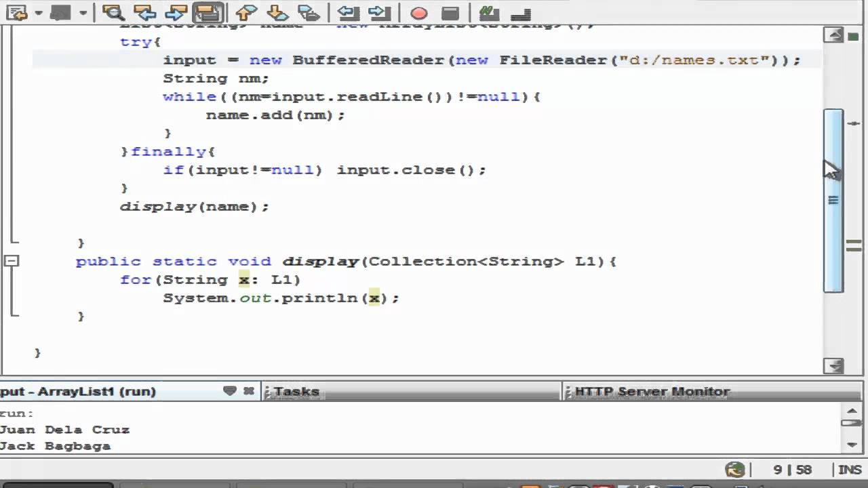The width and height of the screenshot is (868, 488).
Task: Click the "}finally{" line
Action: (x=167, y=151)
